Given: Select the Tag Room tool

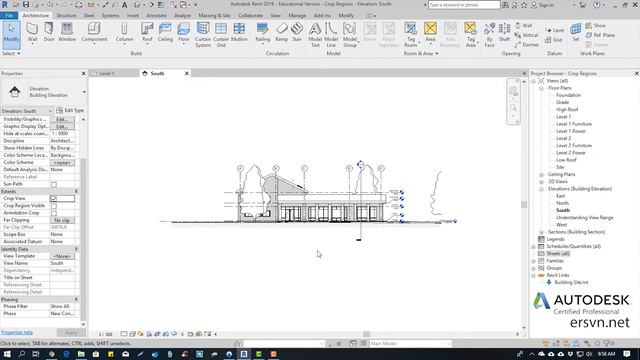Looking at the screenshot, I should [x=411, y=35].
